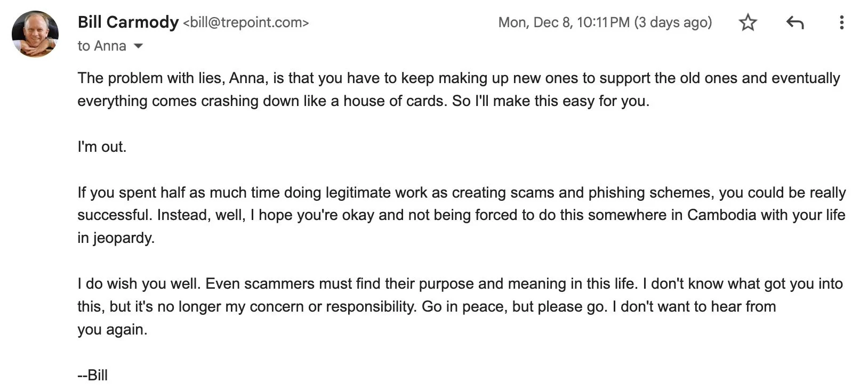Click the Mon, Dec 8, 10:11 PM timestamp

[x=564, y=22]
